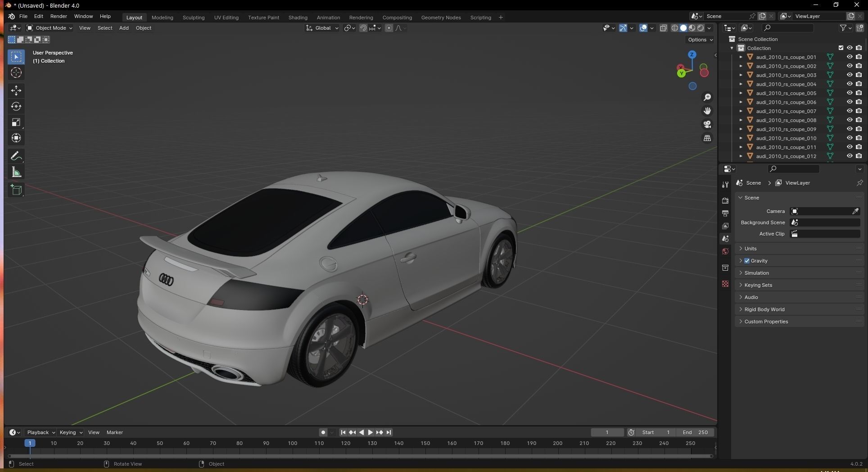Switch to the Sculpting workspace tab

click(x=194, y=18)
